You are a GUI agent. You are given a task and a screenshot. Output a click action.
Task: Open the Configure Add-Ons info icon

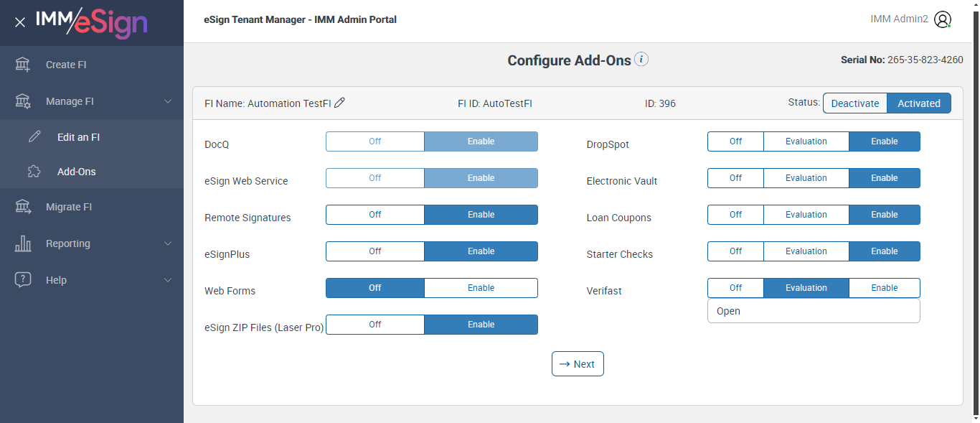point(641,60)
